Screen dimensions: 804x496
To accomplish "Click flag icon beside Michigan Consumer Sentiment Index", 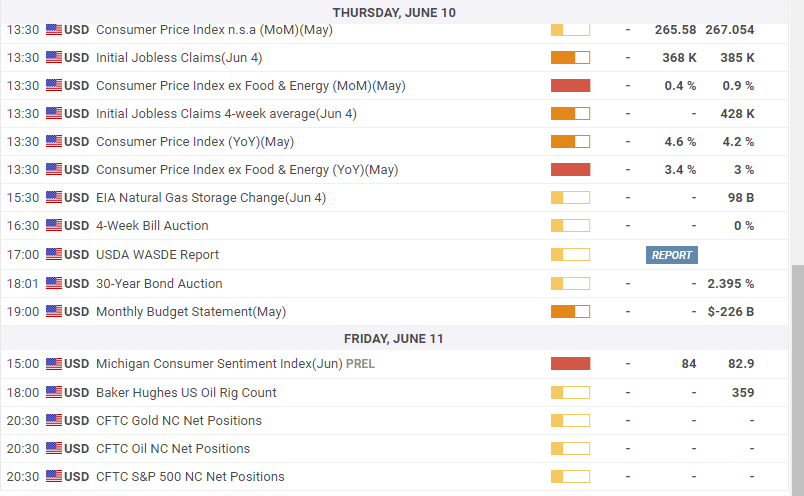I will point(54,364).
